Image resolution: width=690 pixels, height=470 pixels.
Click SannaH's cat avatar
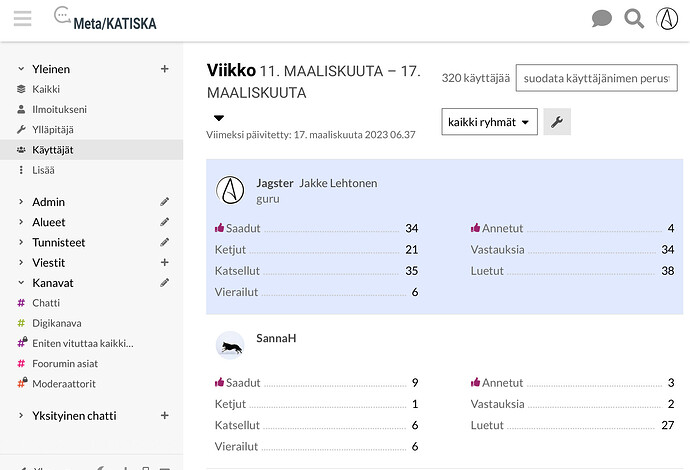coord(230,345)
